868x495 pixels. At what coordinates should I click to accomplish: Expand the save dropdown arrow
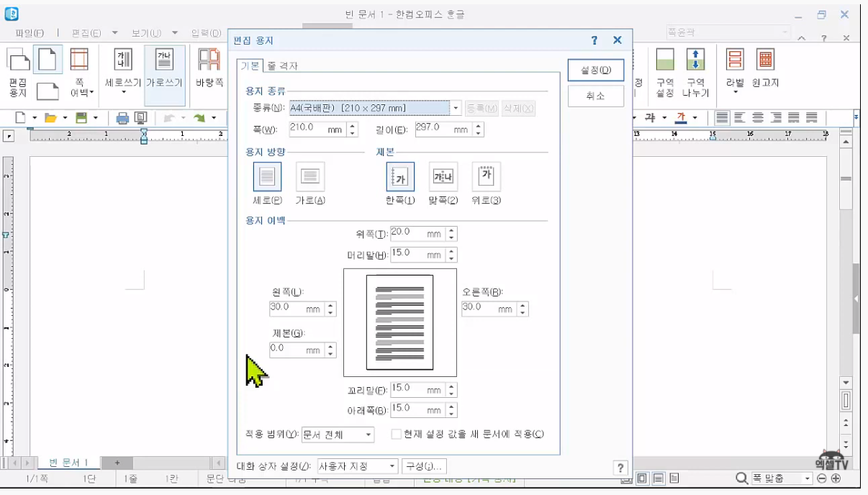96,118
